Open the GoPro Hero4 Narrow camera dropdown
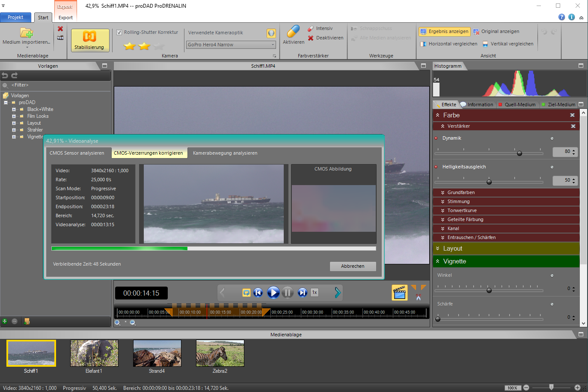Image resolution: width=588 pixels, height=392 pixels. (231, 45)
